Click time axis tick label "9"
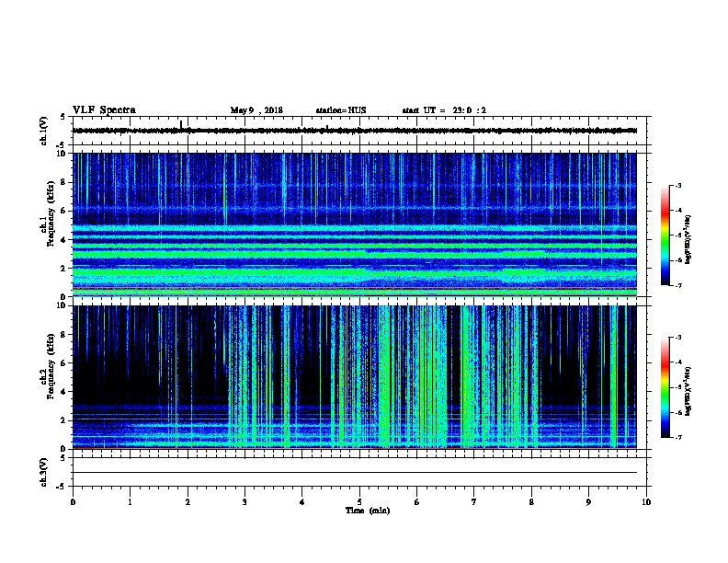 click(588, 502)
